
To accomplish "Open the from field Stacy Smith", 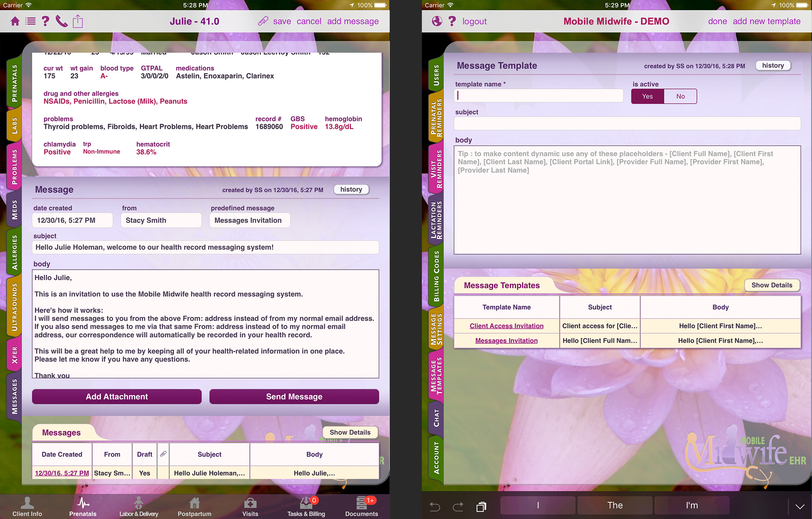I will [x=161, y=220].
